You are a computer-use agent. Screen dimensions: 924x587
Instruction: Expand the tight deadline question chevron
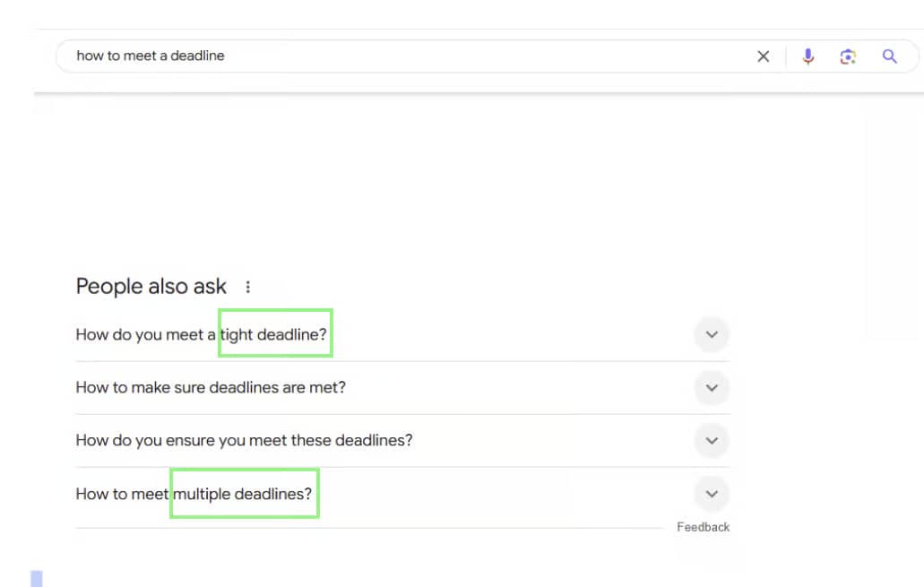click(712, 333)
